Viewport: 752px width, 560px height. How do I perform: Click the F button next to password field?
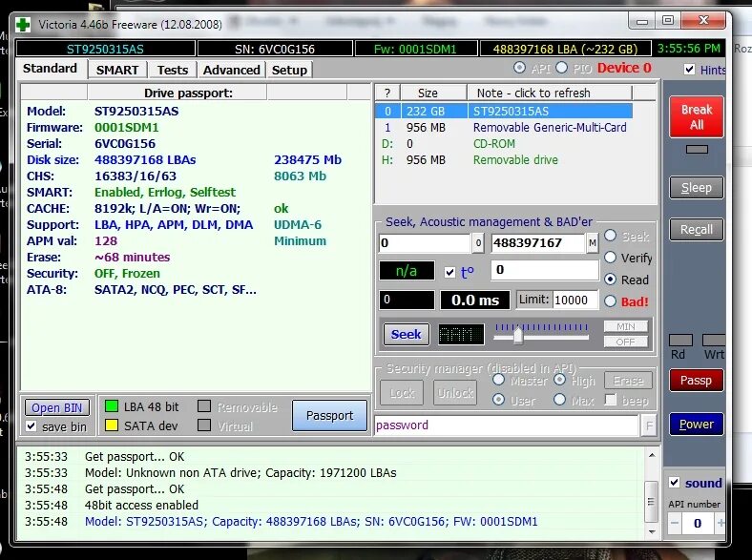(649, 425)
